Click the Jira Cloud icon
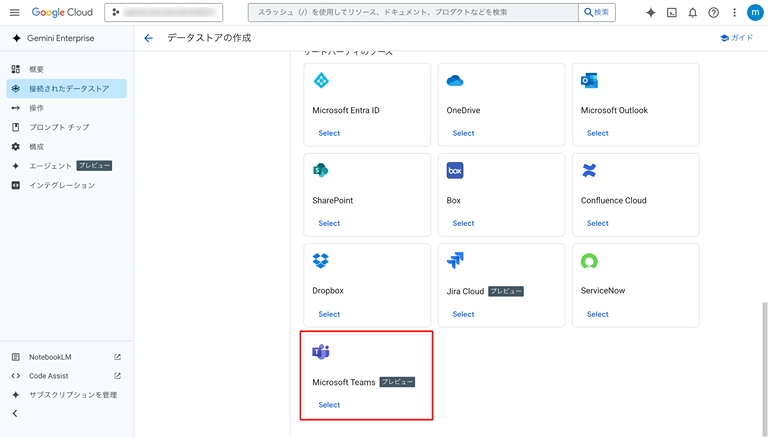 tap(455, 261)
